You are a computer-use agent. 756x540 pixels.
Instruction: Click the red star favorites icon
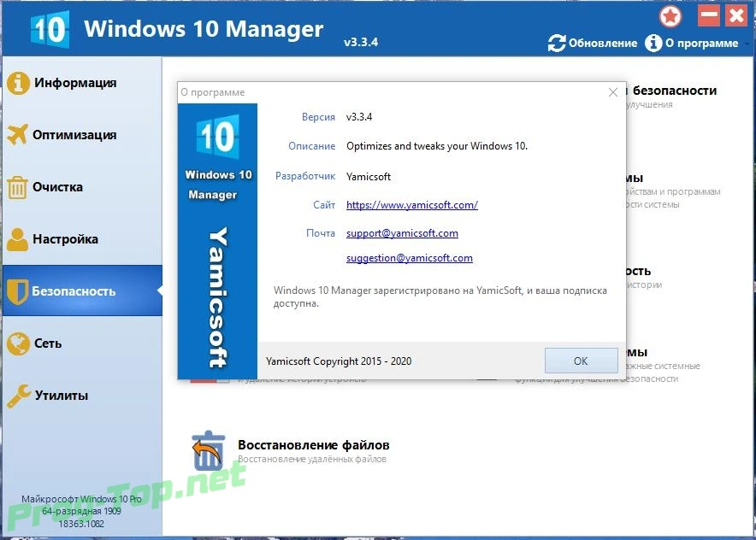click(670, 17)
